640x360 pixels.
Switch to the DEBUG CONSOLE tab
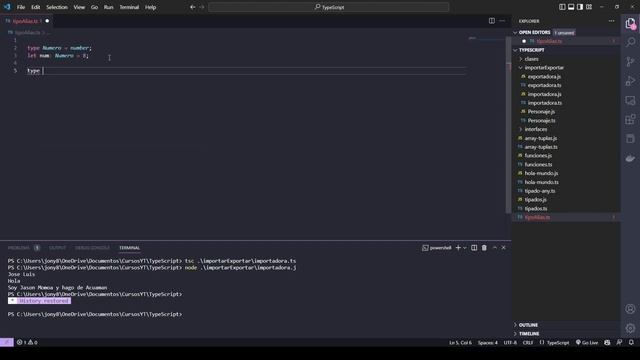pos(92,248)
